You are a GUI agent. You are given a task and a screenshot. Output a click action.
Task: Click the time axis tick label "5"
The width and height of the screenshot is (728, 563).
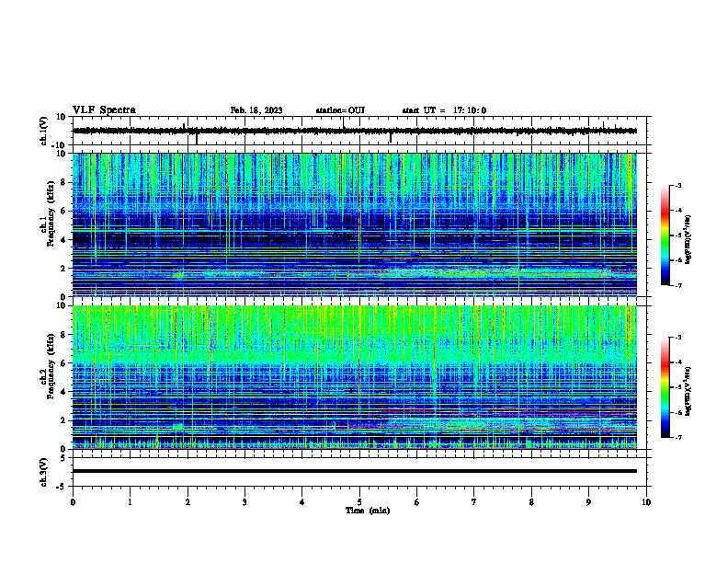coord(359,502)
